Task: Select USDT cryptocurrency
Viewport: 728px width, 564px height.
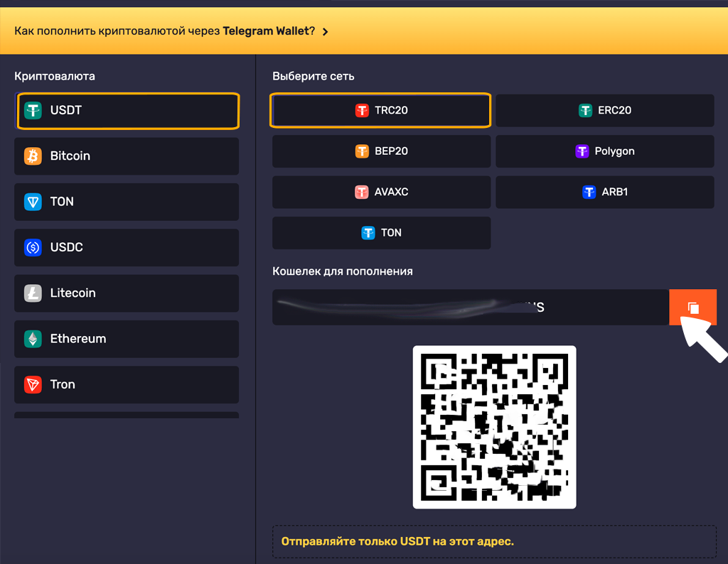Action: pyautogui.click(x=128, y=110)
